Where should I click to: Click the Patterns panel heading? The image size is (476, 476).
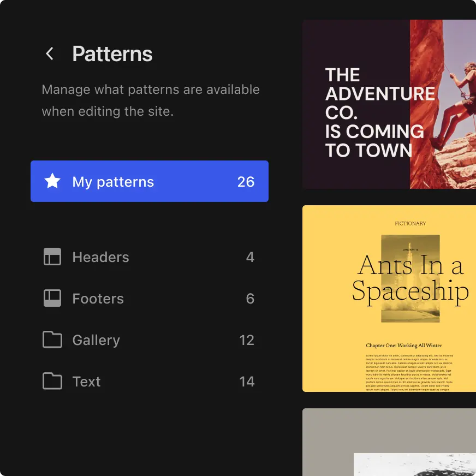pos(112,54)
